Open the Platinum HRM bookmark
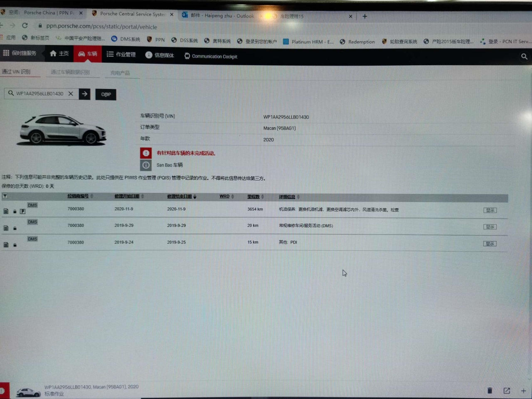 pyautogui.click(x=308, y=42)
